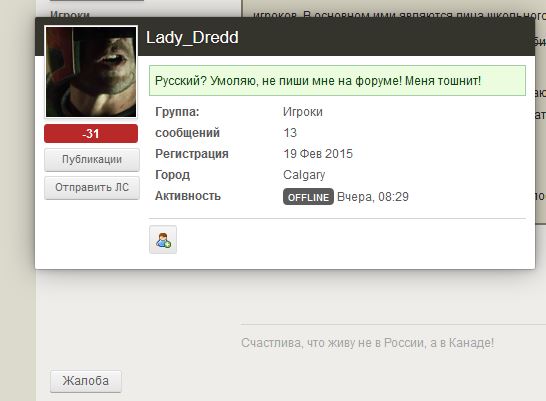The height and width of the screenshot is (401, 546).
Task: Open the Публикации button
Action: point(92,160)
